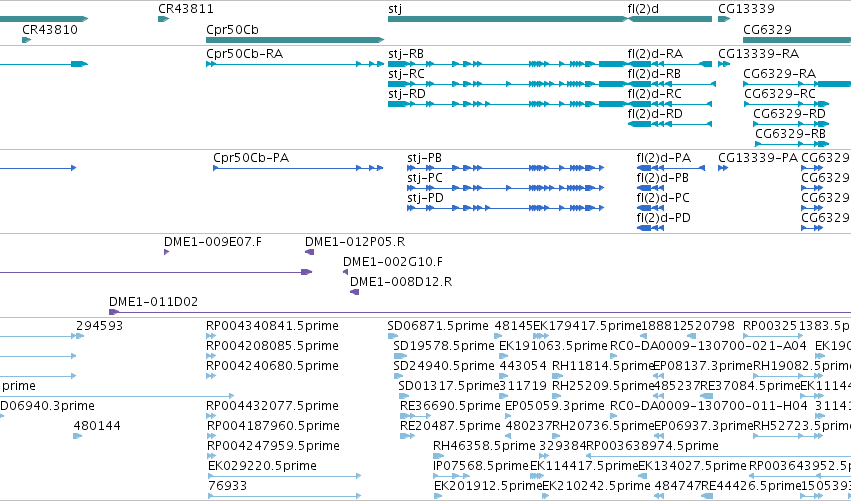Click the IP07568.5prime EST label
This screenshot has width=851, height=501.
481,466
